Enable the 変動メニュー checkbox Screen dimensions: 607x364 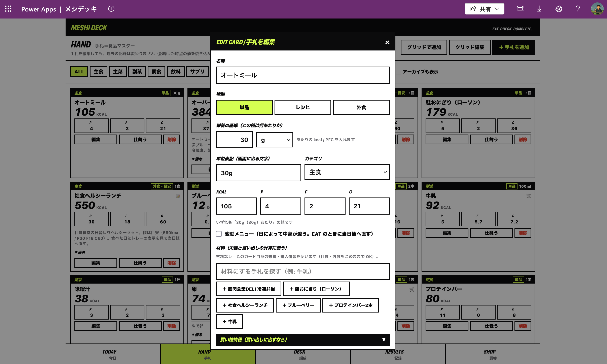click(x=219, y=234)
